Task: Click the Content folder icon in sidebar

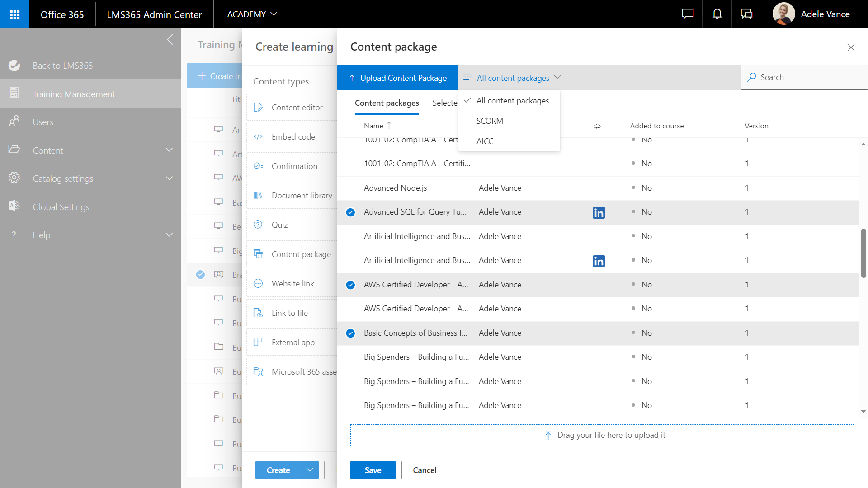Action: tap(14, 149)
